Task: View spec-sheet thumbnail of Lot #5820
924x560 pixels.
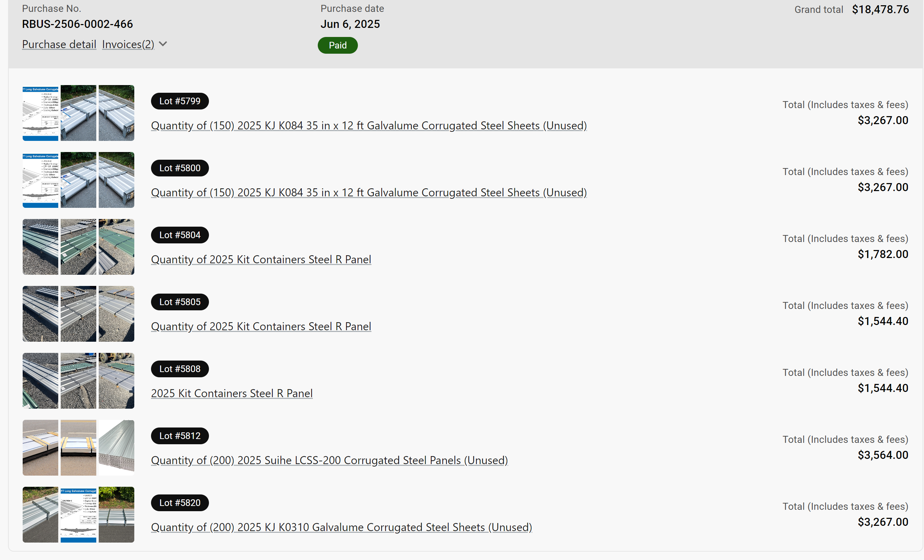Action: click(78, 515)
